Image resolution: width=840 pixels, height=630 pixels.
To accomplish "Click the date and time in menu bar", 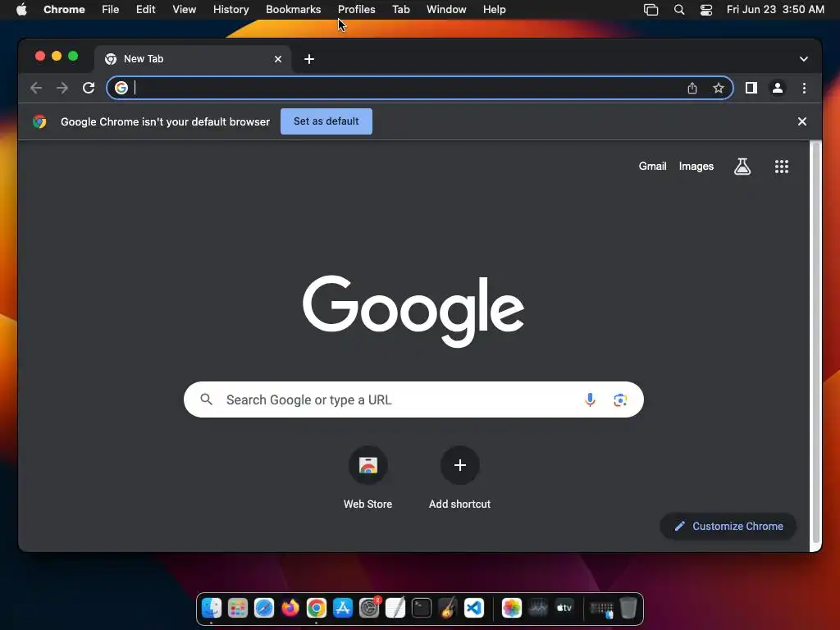I will click(775, 9).
